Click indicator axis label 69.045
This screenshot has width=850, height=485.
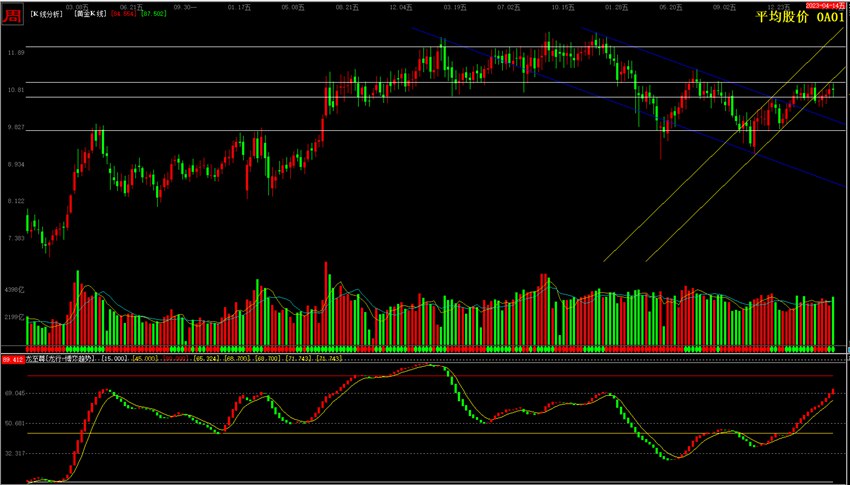[13, 393]
